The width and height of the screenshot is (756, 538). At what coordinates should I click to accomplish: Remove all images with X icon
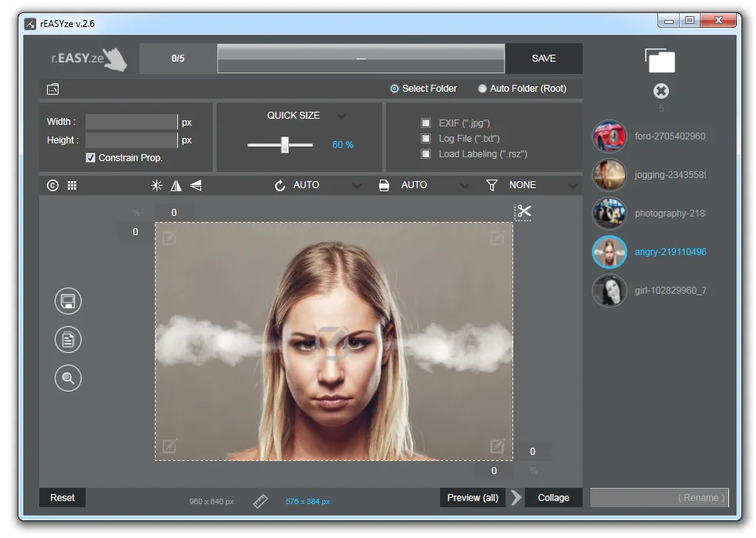pyautogui.click(x=661, y=91)
